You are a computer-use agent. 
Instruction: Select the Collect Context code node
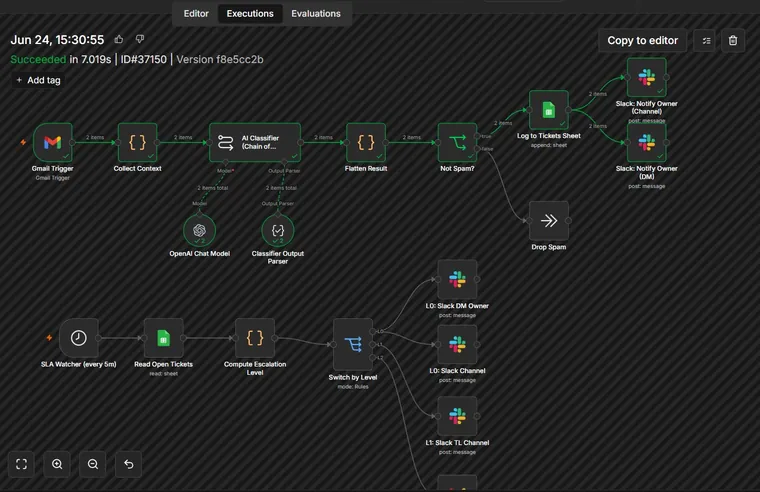click(138, 143)
